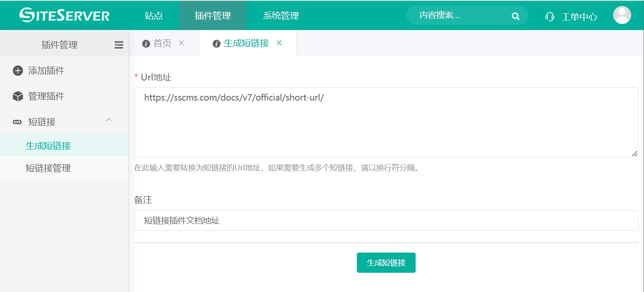Click the plus icon for 添加插件
This screenshot has width=644, height=292.
pyautogui.click(x=18, y=71)
